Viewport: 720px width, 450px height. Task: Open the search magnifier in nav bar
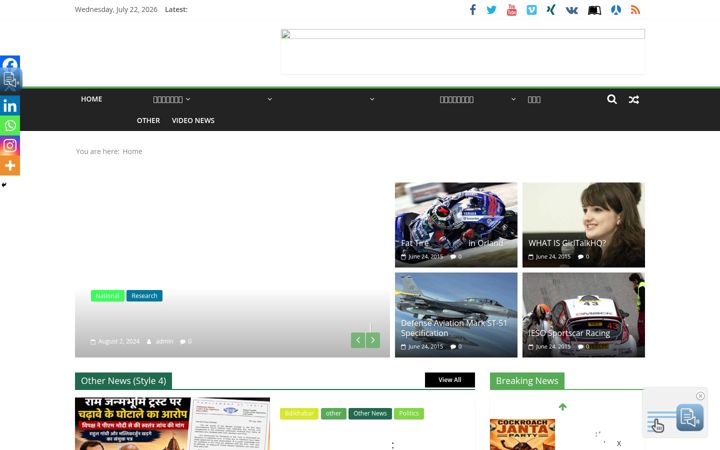612,99
